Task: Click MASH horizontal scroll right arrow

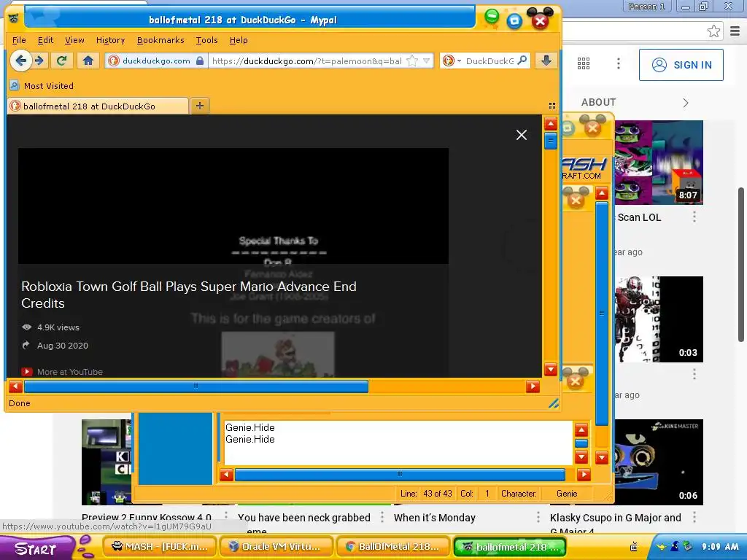Action: tap(584, 475)
